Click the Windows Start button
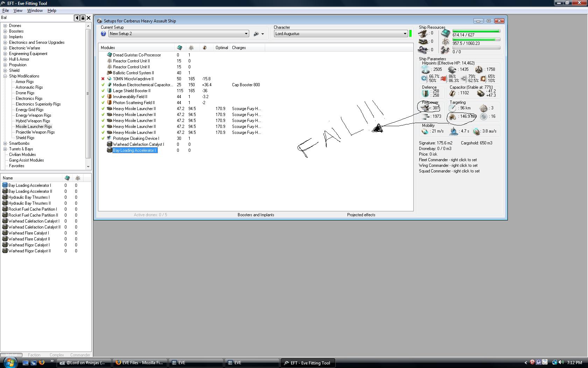This screenshot has width=588, height=368. tap(9, 362)
